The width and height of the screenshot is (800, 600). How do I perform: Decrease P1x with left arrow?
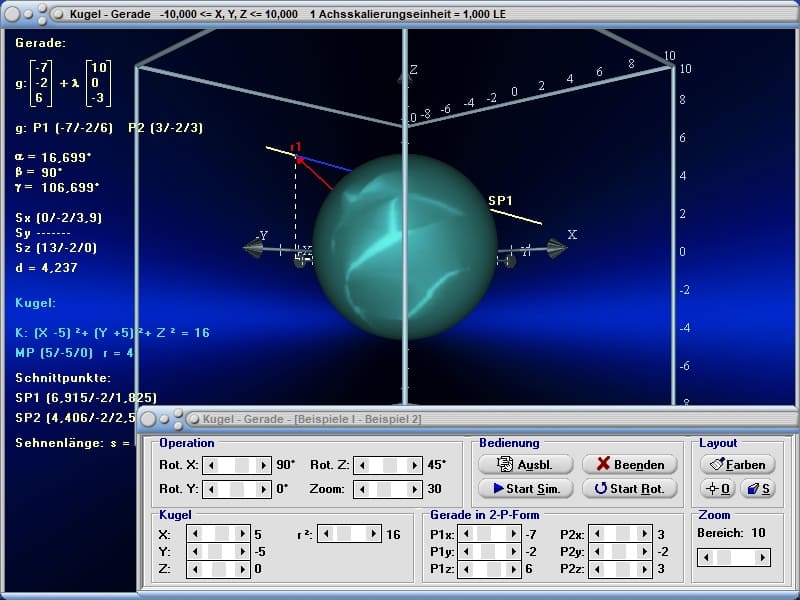pyautogui.click(x=466, y=534)
